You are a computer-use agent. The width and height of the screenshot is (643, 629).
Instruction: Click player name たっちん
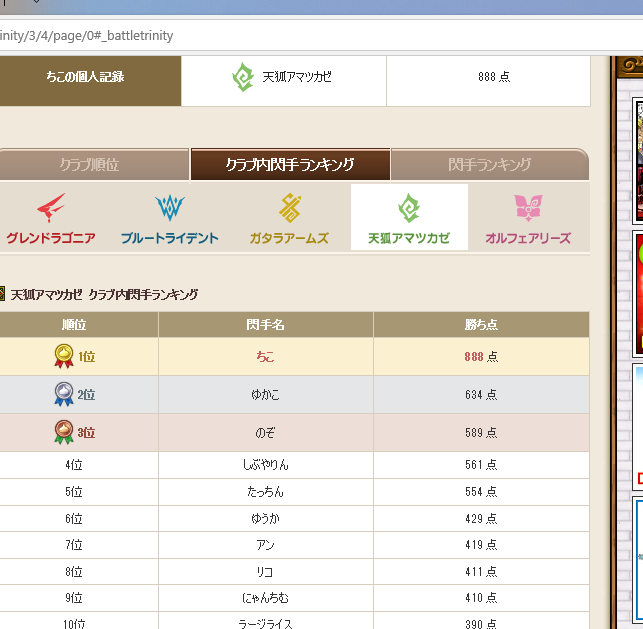click(x=265, y=492)
